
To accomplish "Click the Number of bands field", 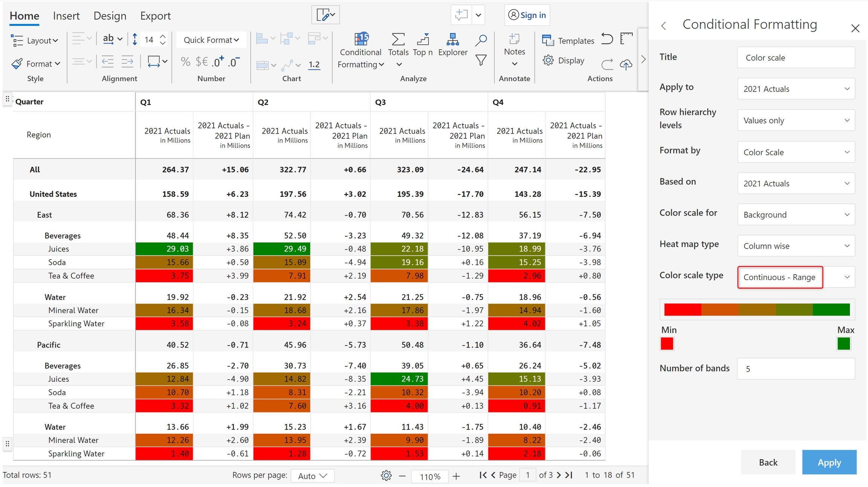I will click(796, 369).
